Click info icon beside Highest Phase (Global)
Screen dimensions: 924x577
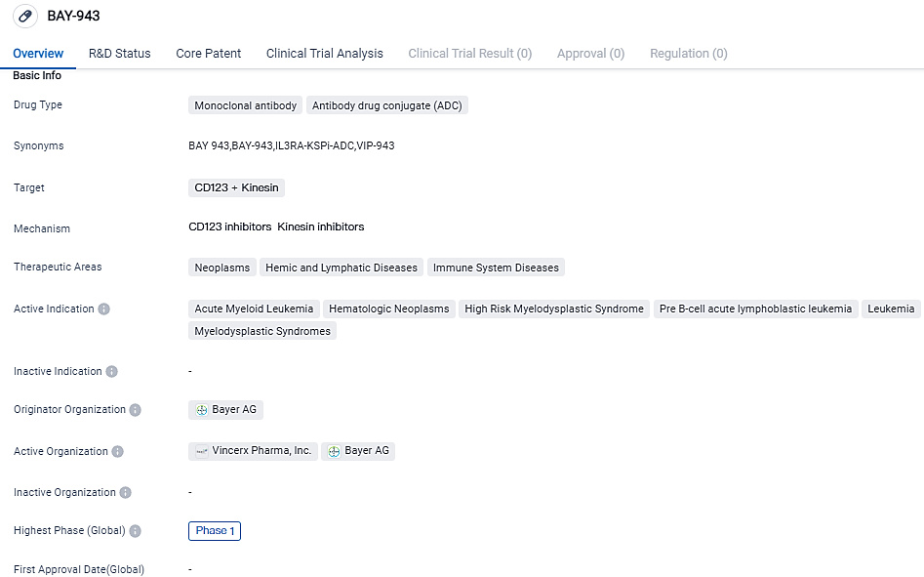(136, 531)
